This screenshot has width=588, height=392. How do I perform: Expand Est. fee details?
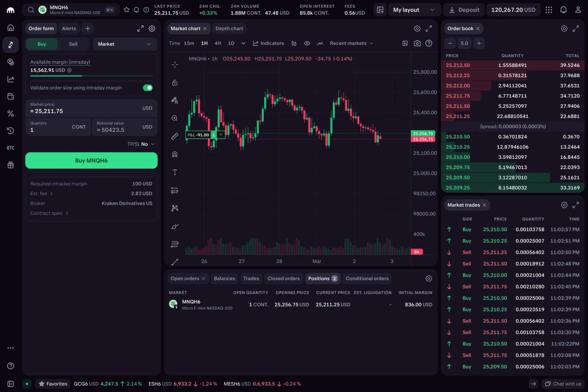[x=41, y=194]
